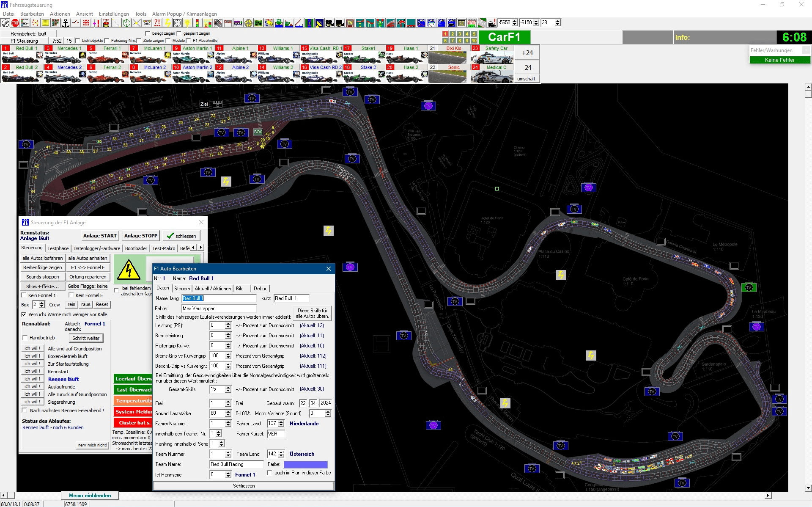Enable the 'F1 Abschnitte' checkbox

pos(188,41)
